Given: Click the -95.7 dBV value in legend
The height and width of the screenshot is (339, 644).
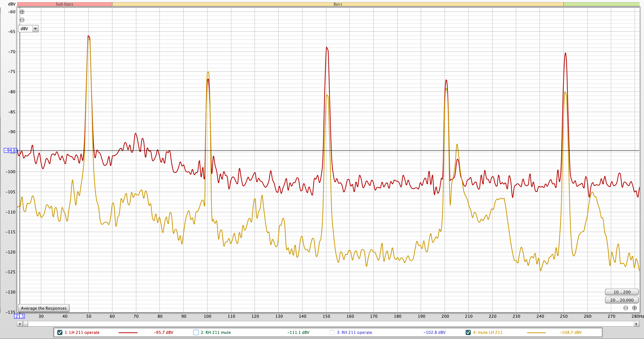Looking at the screenshot, I should coord(163,333).
